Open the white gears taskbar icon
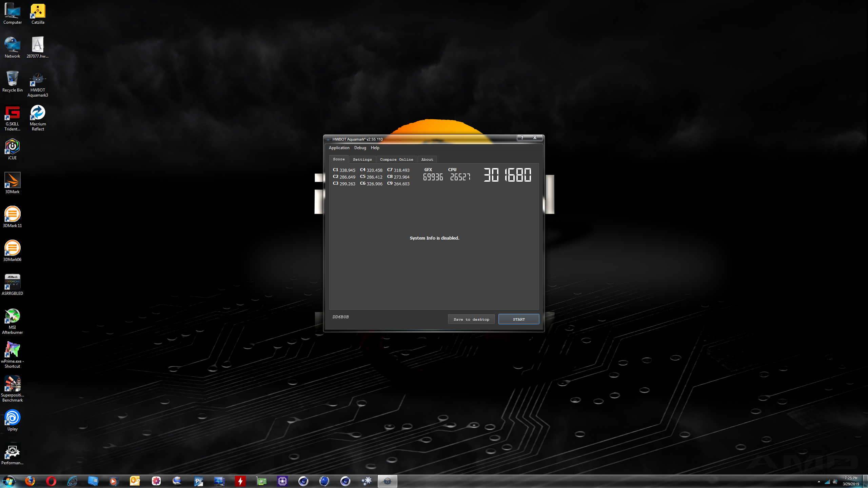 coord(367,481)
